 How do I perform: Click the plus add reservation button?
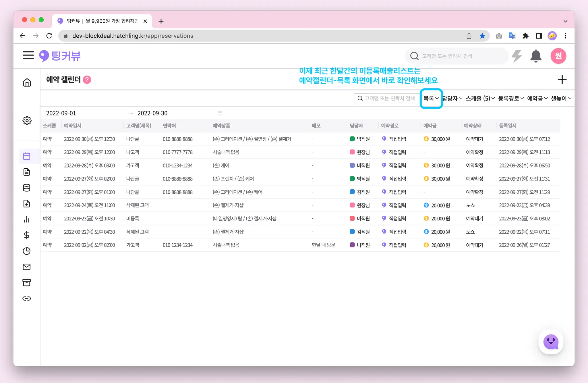tap(562, 80)
